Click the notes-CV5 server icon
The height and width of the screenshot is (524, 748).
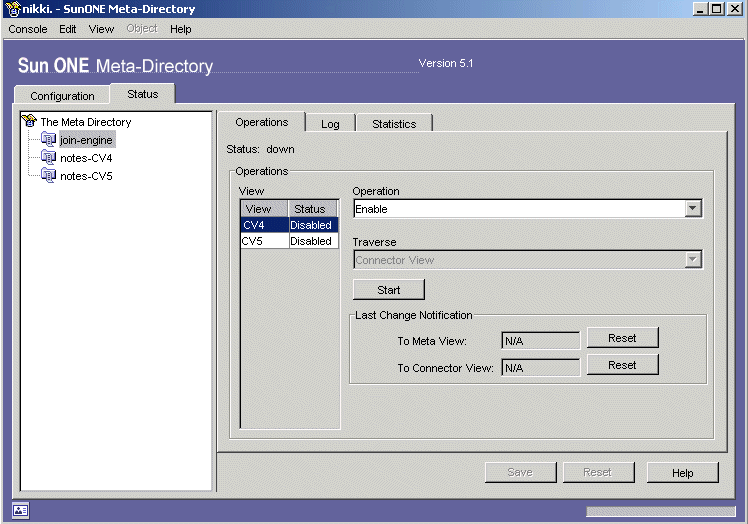(x=48, y=175)
